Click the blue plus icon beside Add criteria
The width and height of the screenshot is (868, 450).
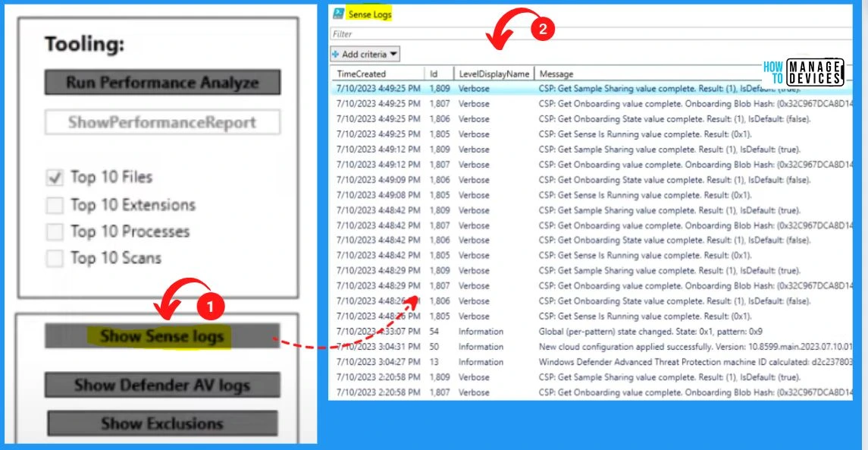point(336,55)
